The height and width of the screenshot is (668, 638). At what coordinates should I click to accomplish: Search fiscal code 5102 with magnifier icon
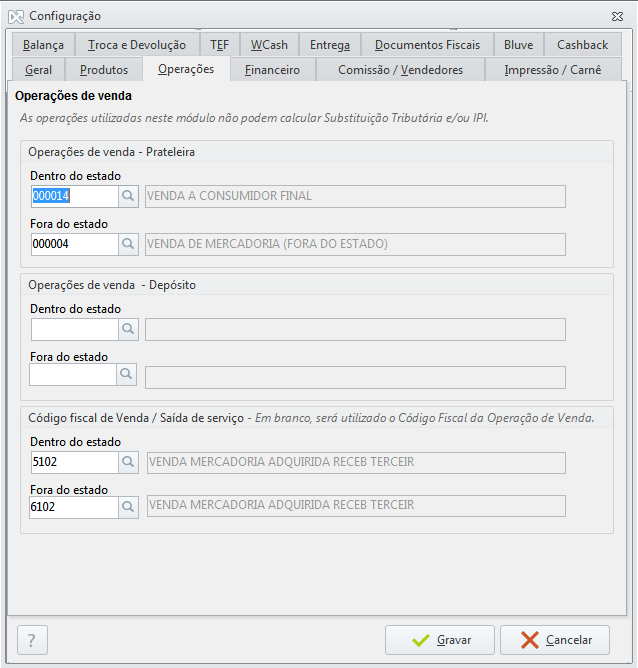click(128, 462)
